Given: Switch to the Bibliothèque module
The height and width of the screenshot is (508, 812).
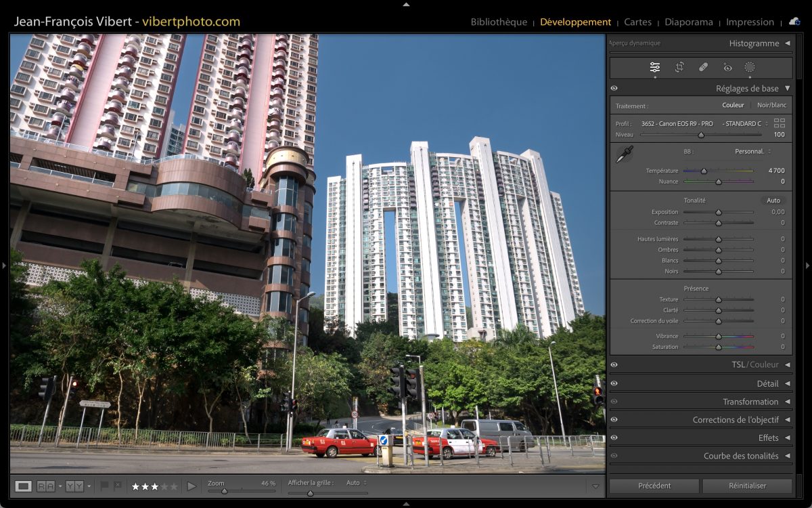Looking at the screenshot, I should [499, 22].
